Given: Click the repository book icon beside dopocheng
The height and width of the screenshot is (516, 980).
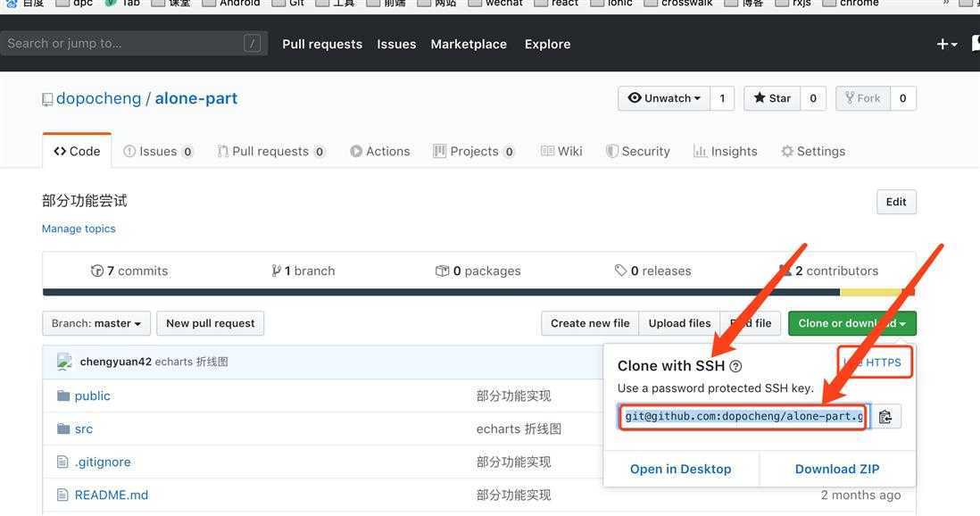Looking at the screenshot, I should 47,99.
